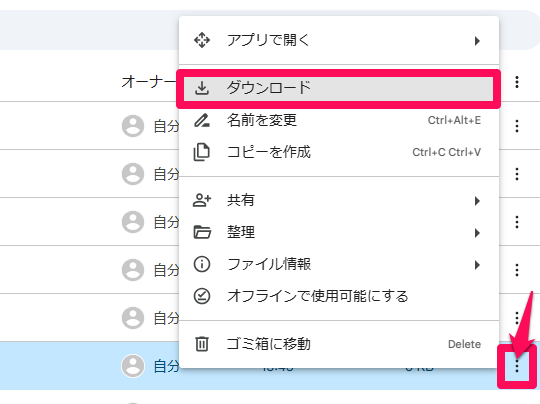Click the Delete shortcut label

tap(464, 344)
